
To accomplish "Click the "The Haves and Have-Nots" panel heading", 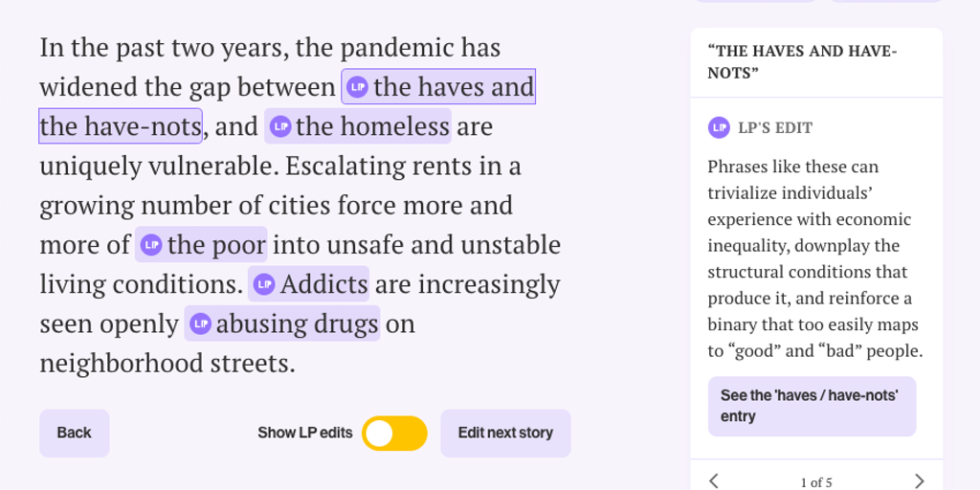I will pyautogui.click(x=802, y=62).
